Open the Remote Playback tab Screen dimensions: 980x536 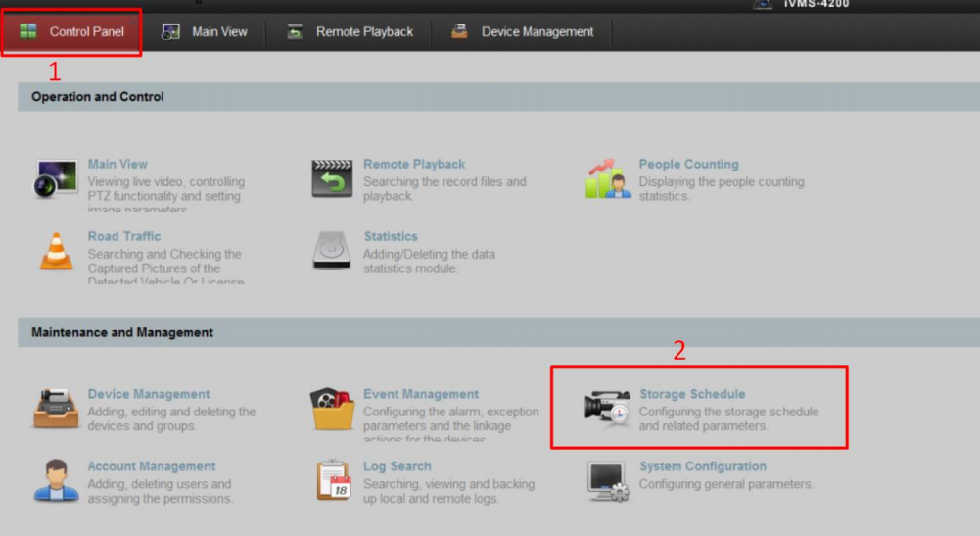pos(350,31)
